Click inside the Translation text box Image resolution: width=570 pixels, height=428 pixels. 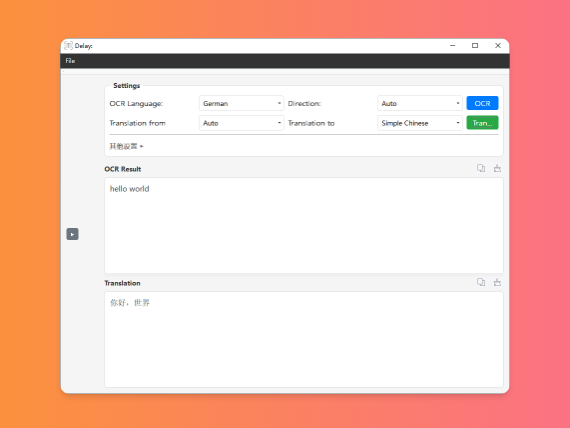click(x=304, y=340)
